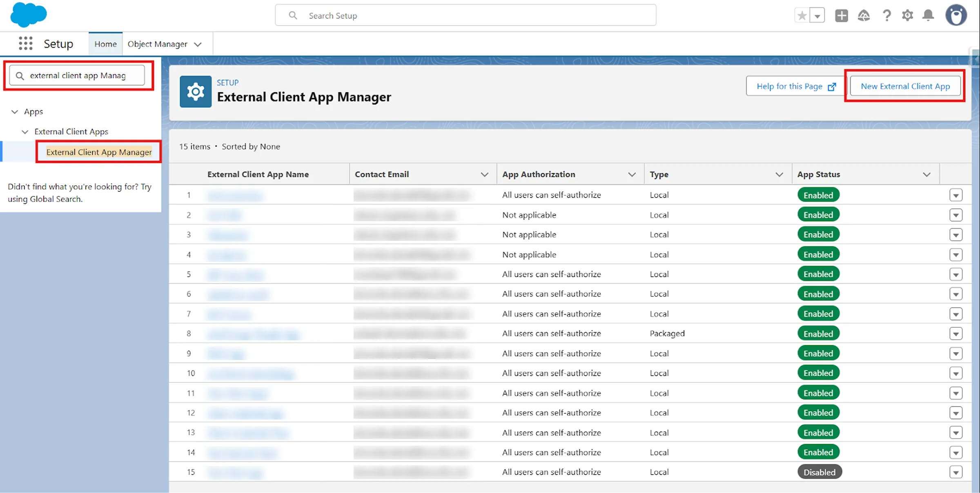This screenshot has height=493, width=980.
Task: Open Contact Email column menu chevron
Action: point(485,174)
